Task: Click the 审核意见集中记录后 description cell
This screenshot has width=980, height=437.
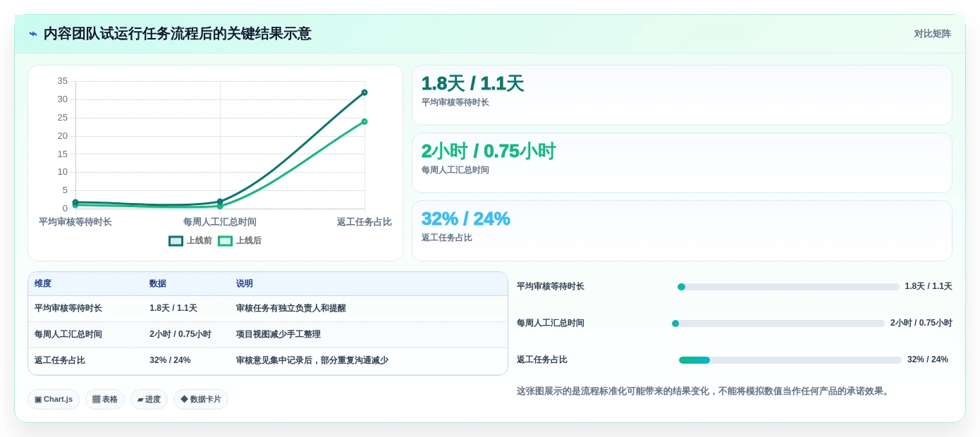Action: pos(368,361)
